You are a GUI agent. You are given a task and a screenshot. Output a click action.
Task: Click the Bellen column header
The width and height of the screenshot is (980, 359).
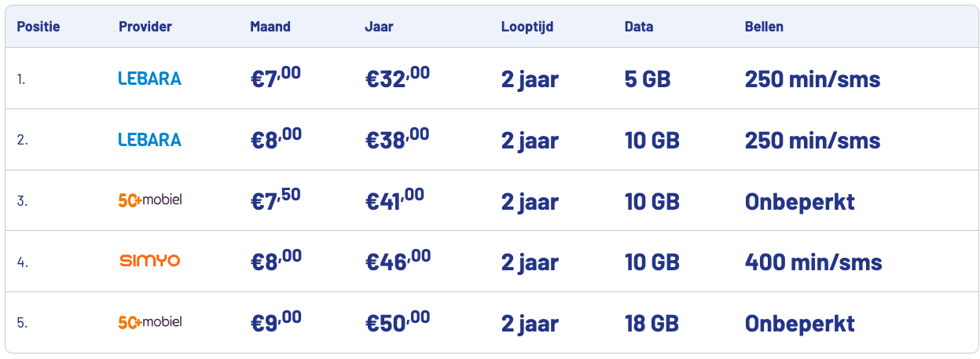point(764,27)
